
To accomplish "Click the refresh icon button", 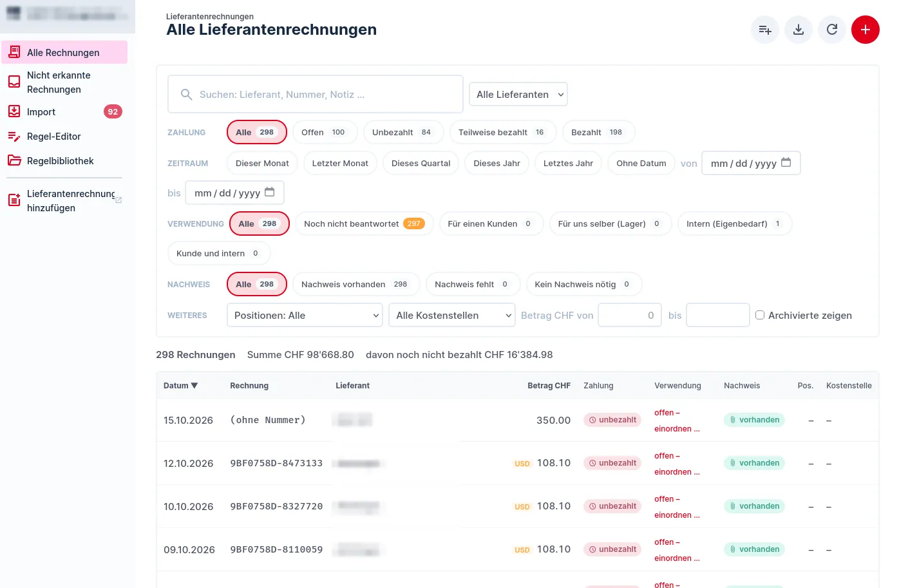I will pyautogui.click(x=831, y=30).
